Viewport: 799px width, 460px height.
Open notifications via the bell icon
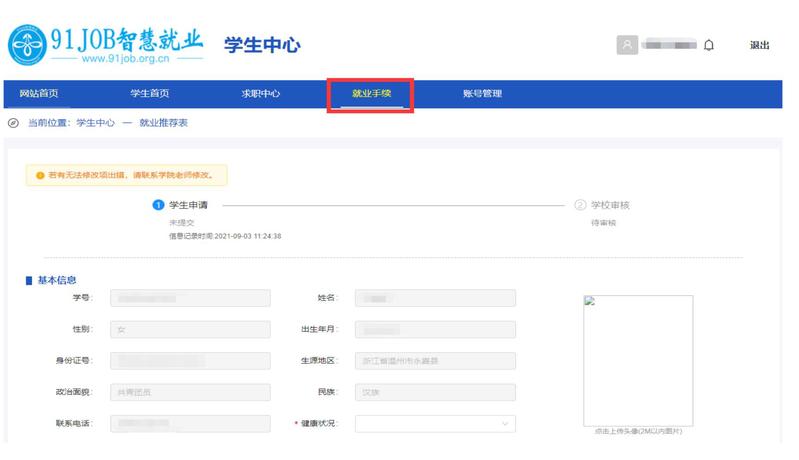708,46
